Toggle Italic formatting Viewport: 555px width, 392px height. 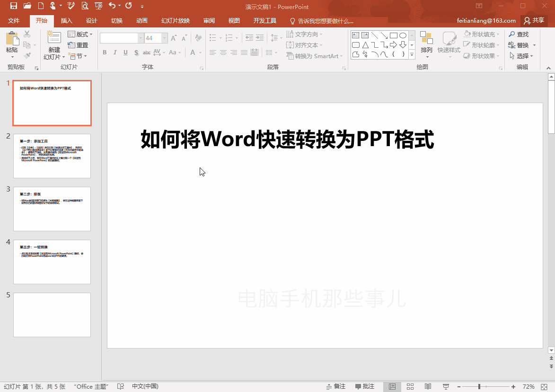[x=115, y=52]
